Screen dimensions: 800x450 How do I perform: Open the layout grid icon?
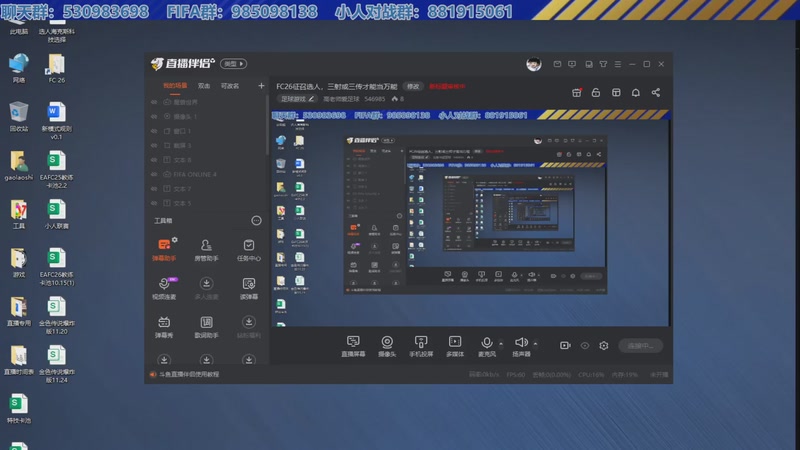(x=616, y=92)
